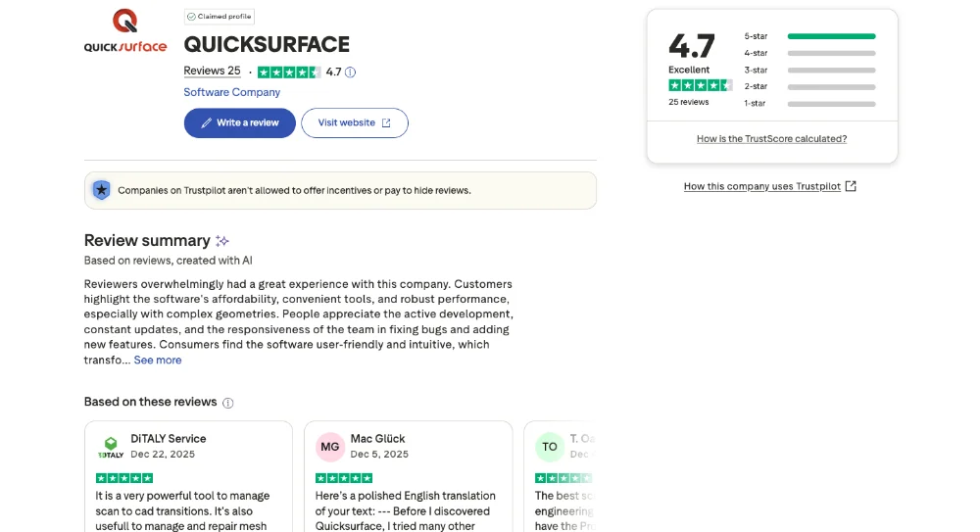Expand the summary with See more
980x532 pixels.
(x=158, y=361)
